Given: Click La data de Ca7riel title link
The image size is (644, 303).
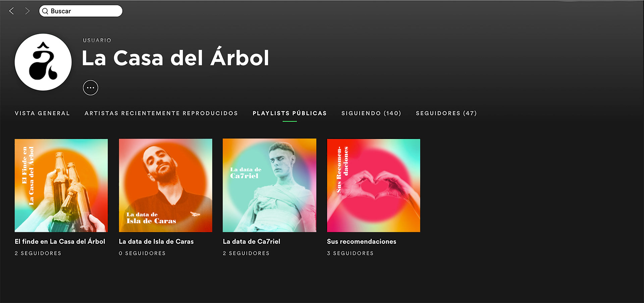Looking at the screenshot, I should coord(252,241).
